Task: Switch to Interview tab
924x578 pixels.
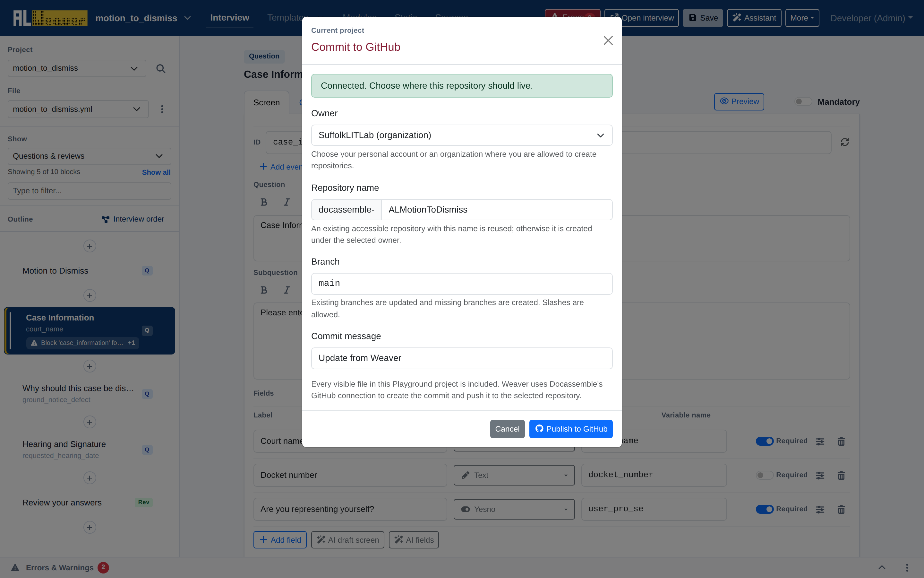Action: [x=229, y=18]
